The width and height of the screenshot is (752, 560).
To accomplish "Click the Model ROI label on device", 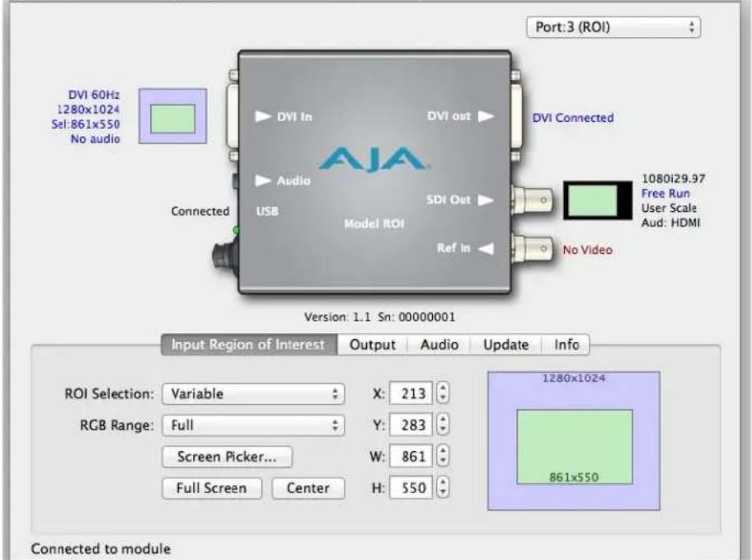I will [x=374, y=224].
